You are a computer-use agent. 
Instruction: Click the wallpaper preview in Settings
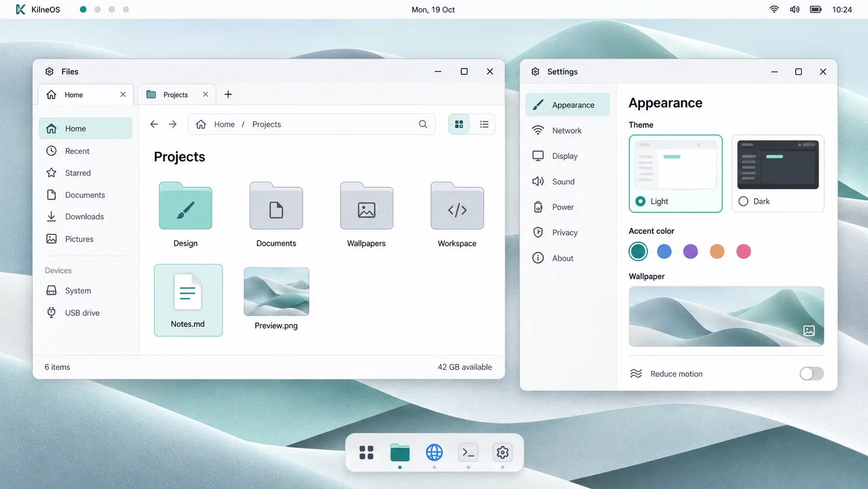click(x=726, y=316)
